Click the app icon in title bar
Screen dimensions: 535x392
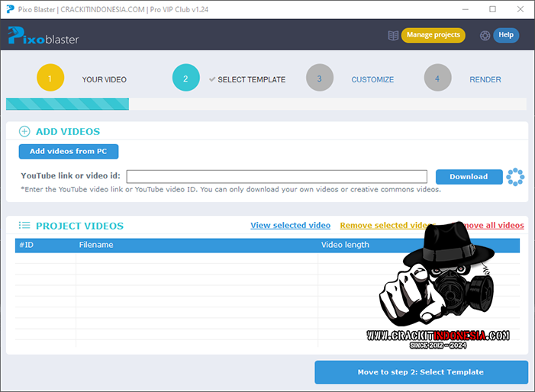[8, 9]
